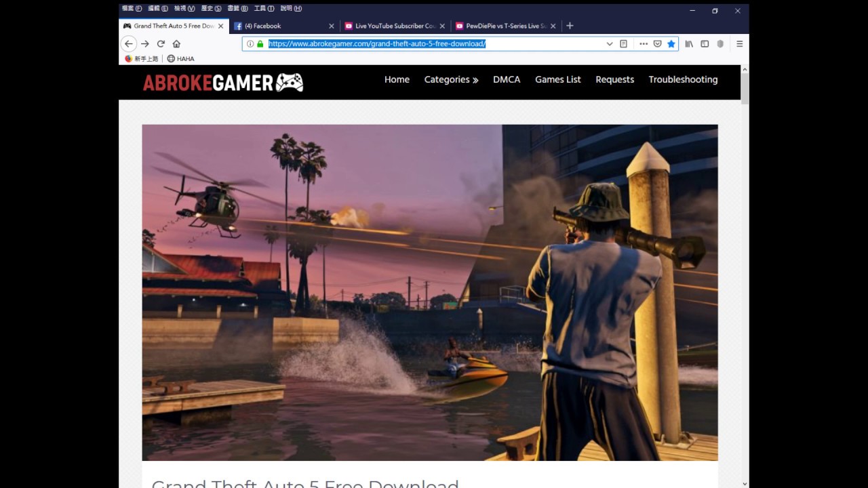Screen dimensions: 868x488
Task: Switch to Live YouTube Subscriber Count tab
Action: [395, 26]
